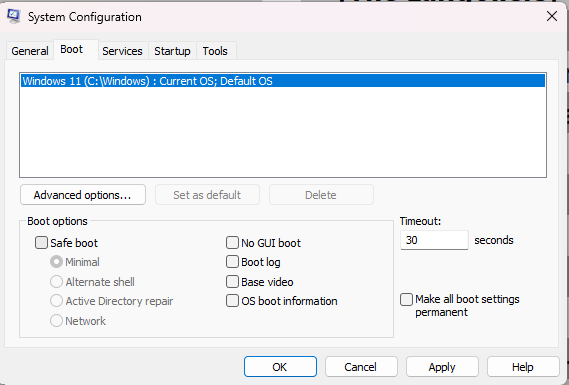
Task: Switch to the General tab
Action: click(30, 51)
